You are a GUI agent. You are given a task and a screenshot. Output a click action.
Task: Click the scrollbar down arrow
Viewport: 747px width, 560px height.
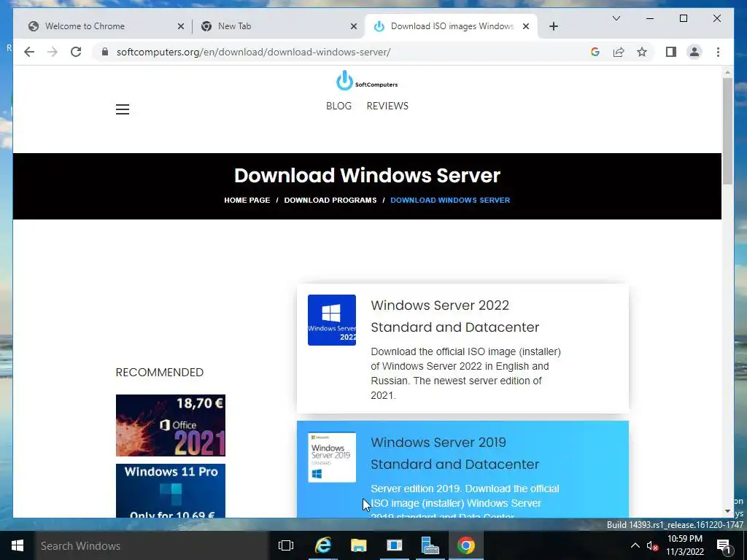[x=727, y=511]
